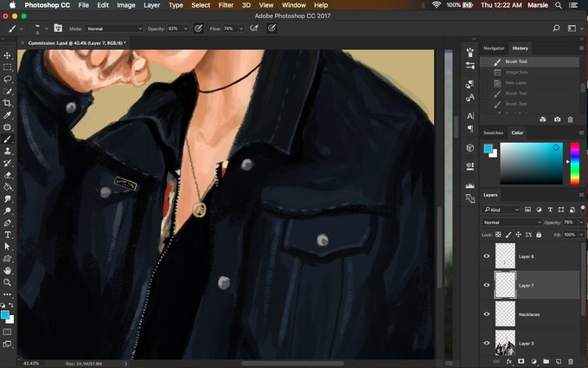This screenshot has width=588, height=368.
Task: Open the brush Mode dropdown
Action: (114, 29)
